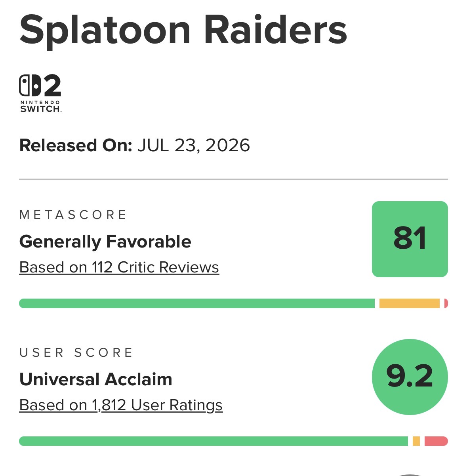Click the USER SCORE section heading
467x476 pixels.
pos(76,353)
